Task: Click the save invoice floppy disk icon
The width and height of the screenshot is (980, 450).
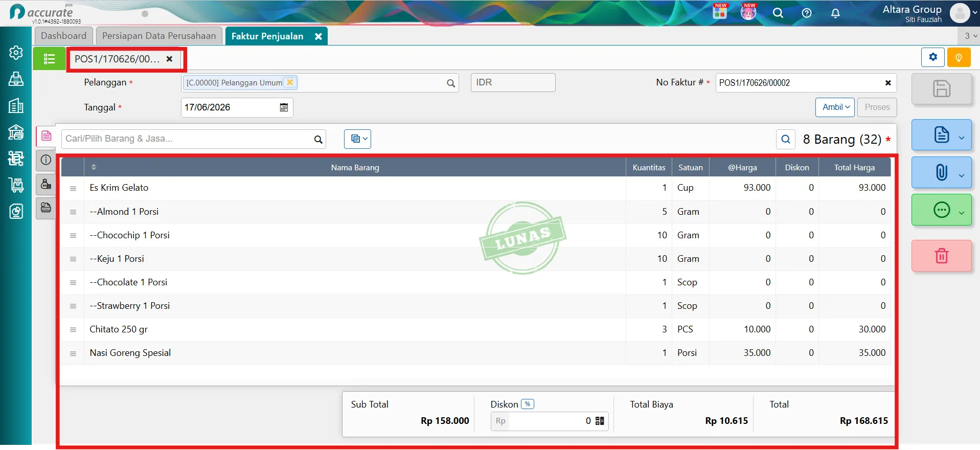Action: pyautogui.click(x=941, y=88)
